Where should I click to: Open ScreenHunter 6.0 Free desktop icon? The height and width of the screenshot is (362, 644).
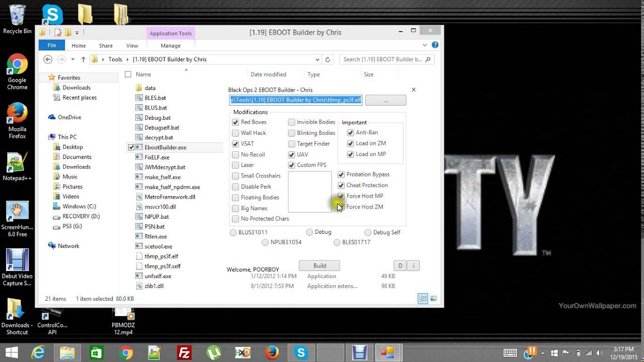click(x=17, y=219)
